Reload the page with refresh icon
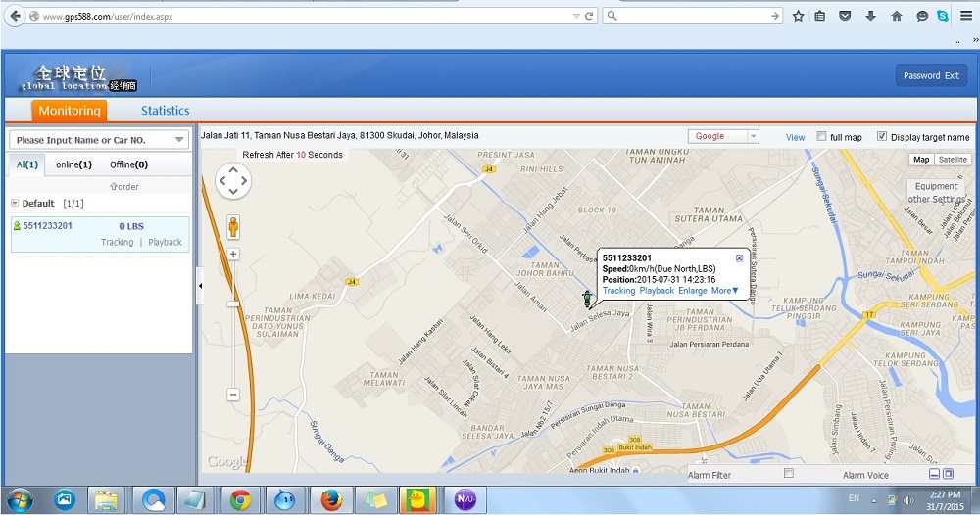 [x=589, y=17]
